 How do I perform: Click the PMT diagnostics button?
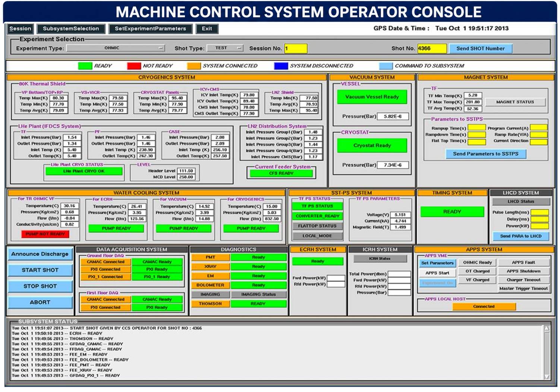(x=210, y=257)
